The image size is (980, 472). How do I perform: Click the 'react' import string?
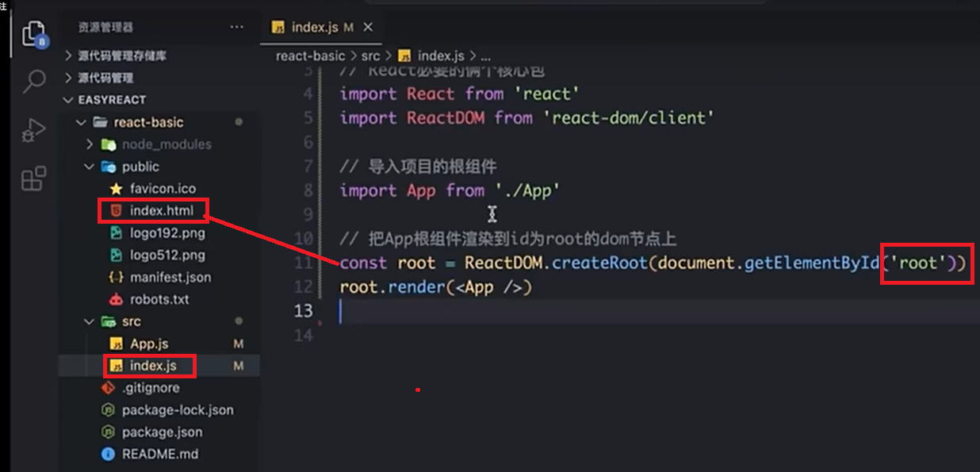547,94
